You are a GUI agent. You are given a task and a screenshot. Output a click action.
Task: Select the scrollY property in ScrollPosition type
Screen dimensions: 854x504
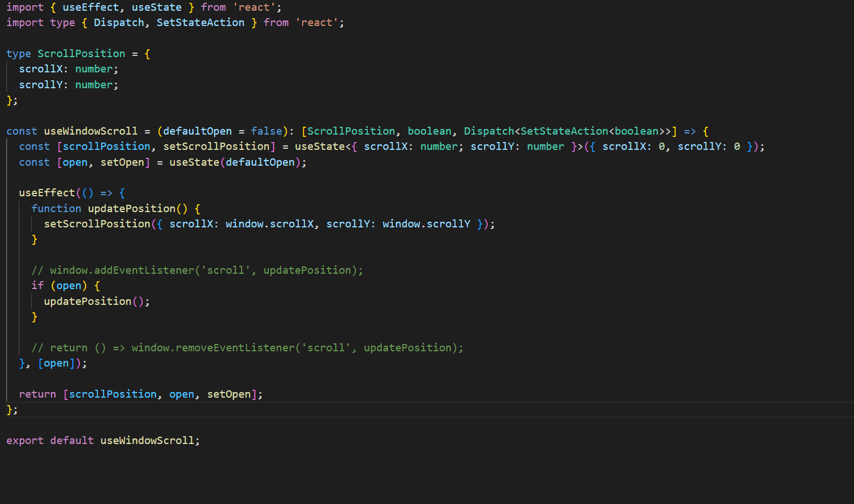(40, 84)
